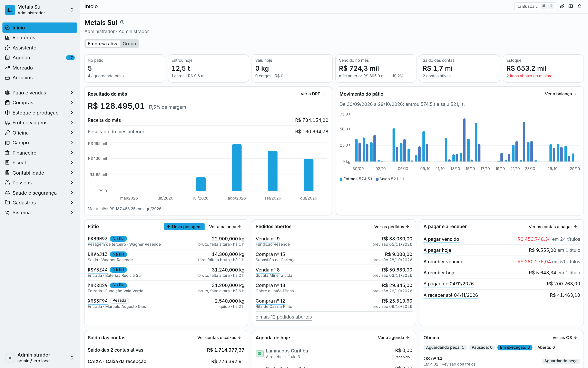
Task: Filter OS by Em execução: 3
Action: click(x=515, y=347)
